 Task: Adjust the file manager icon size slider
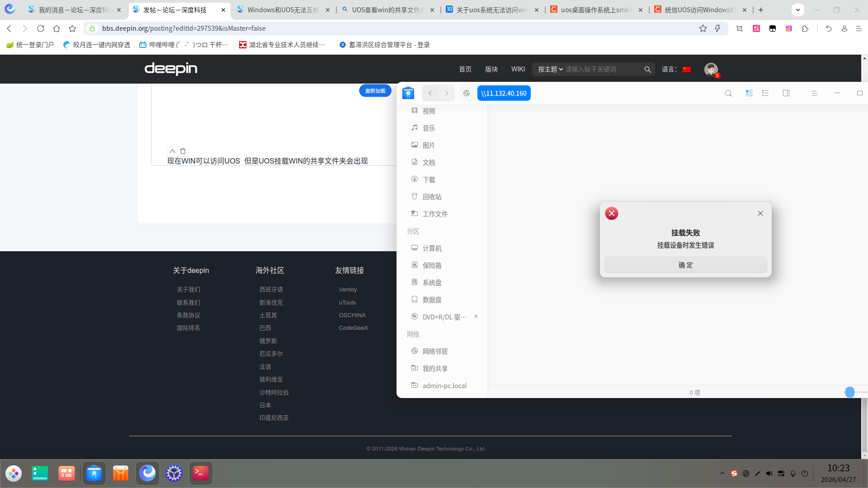pos(850,392)
